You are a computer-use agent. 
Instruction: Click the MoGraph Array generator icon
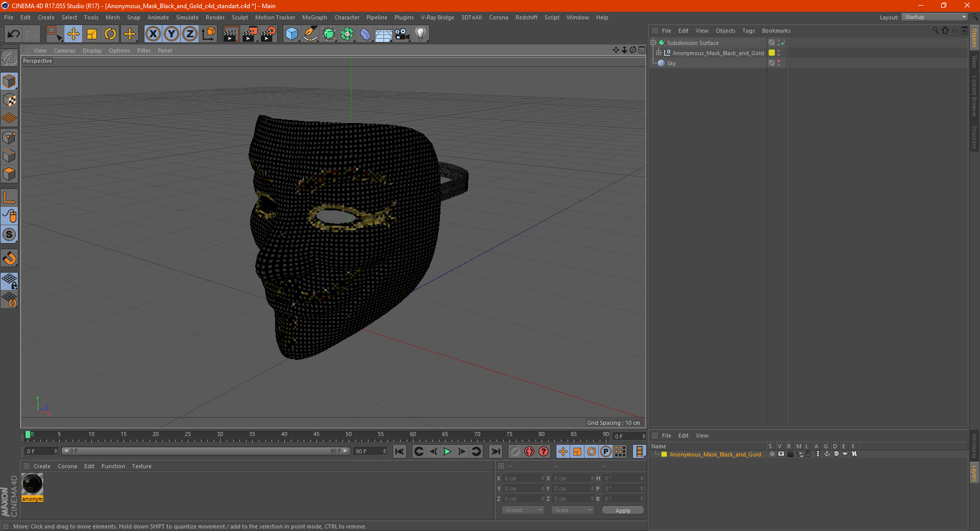(347, 34)
